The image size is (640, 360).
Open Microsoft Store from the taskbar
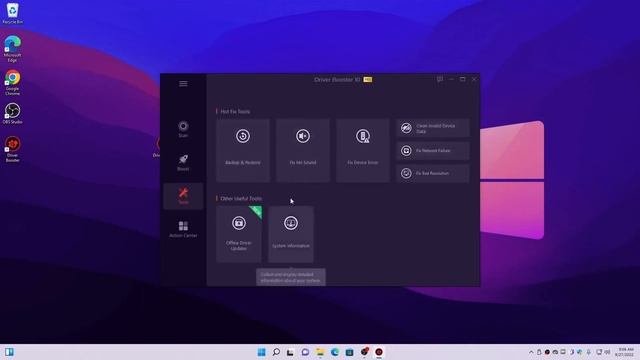click(x=349, y=352)
